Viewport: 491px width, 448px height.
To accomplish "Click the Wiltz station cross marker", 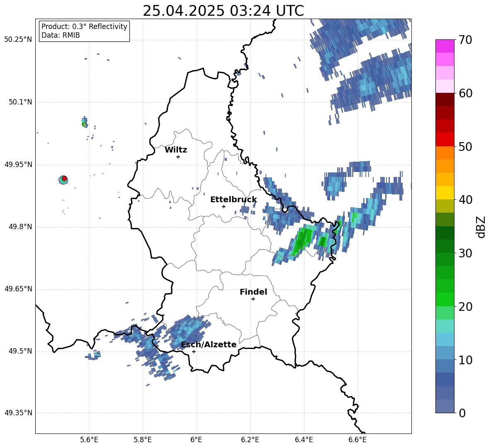I will coord(178,157).
